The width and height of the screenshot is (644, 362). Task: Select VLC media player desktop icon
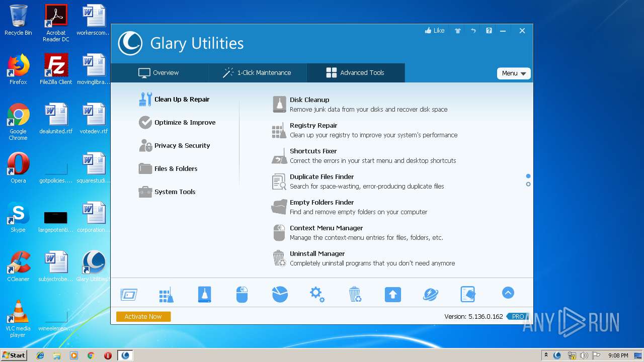pyautogui.click(x=18, y=319)
